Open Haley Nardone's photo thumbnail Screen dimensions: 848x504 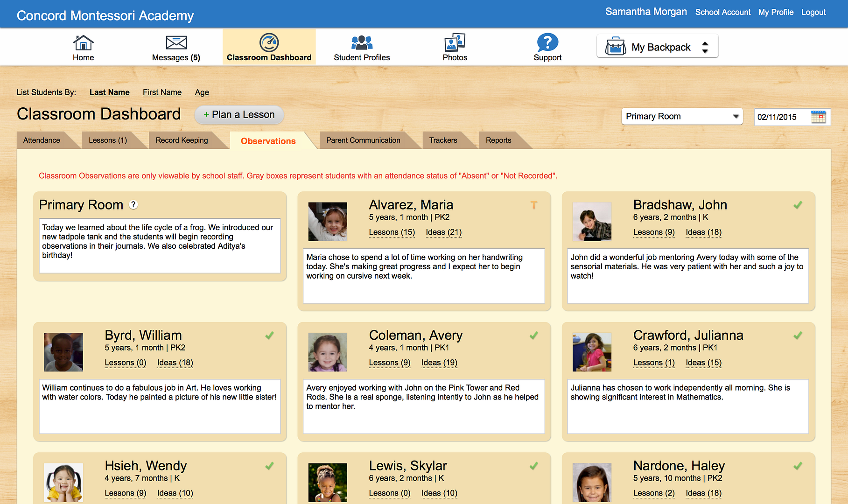(x=592, y=483)
